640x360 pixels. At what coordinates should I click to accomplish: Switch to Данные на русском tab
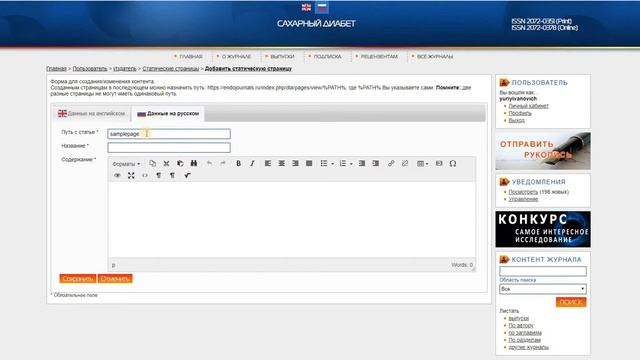coord(168,113)
